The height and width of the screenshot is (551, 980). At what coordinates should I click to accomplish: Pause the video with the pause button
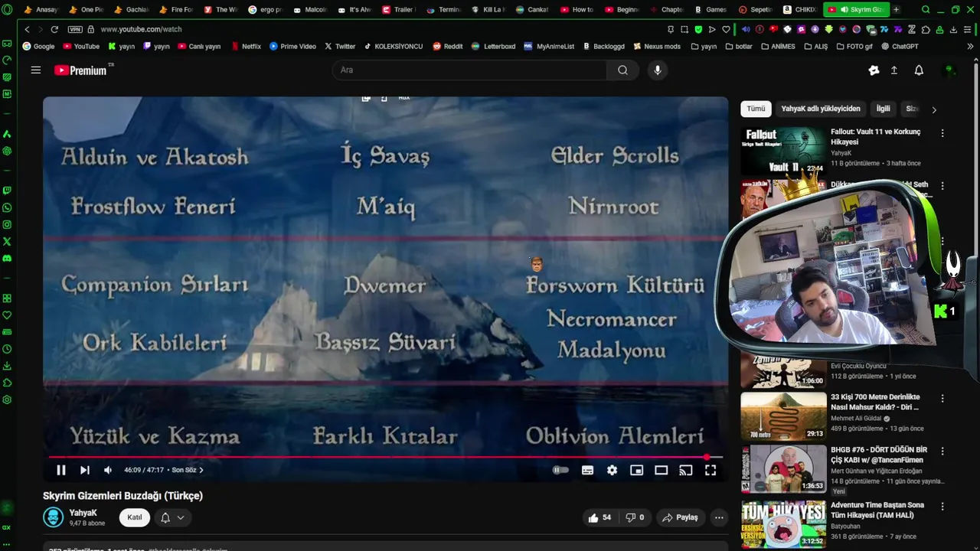tap(61, 471)
